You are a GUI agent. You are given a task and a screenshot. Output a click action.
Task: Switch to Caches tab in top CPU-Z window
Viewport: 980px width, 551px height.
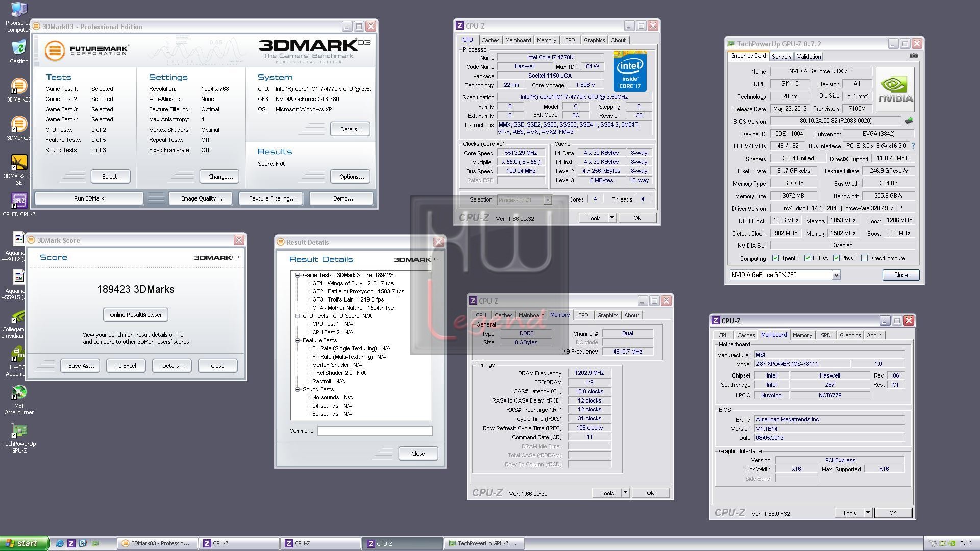pos(490,40)
